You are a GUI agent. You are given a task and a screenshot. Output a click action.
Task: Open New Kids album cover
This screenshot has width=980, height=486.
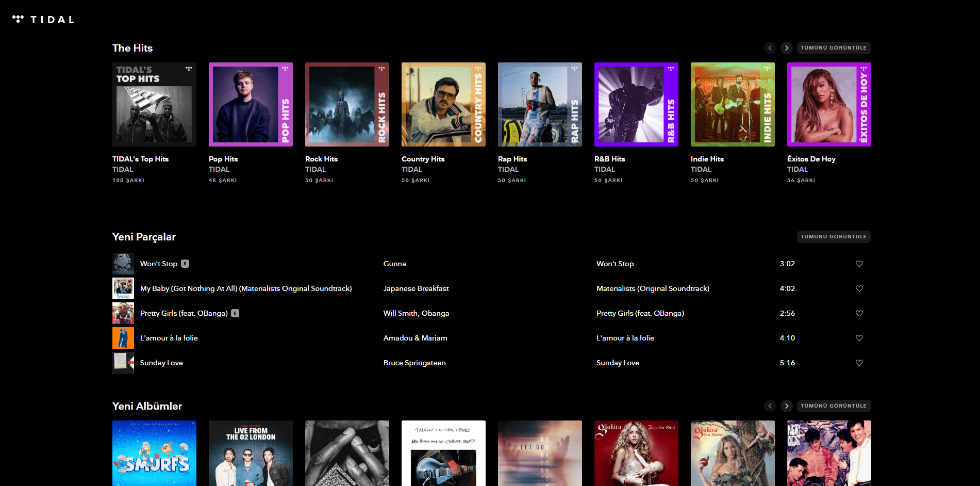click(x=829, y=453)
